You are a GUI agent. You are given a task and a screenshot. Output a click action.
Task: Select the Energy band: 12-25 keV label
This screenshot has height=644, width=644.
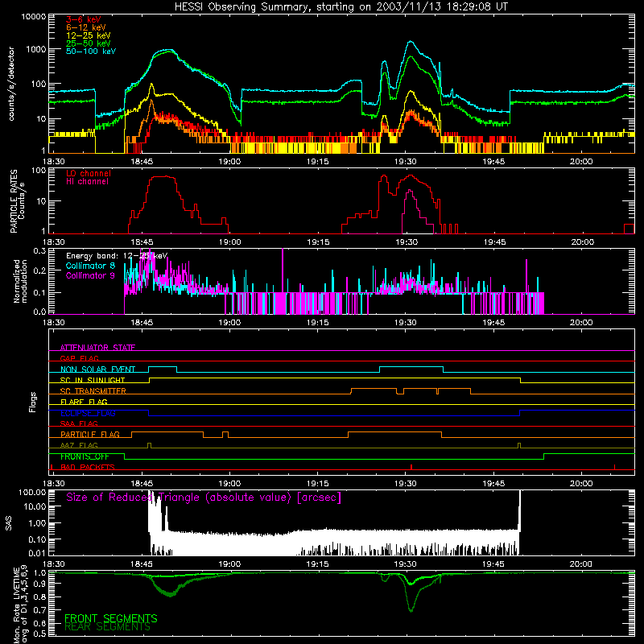click(117, 256)
